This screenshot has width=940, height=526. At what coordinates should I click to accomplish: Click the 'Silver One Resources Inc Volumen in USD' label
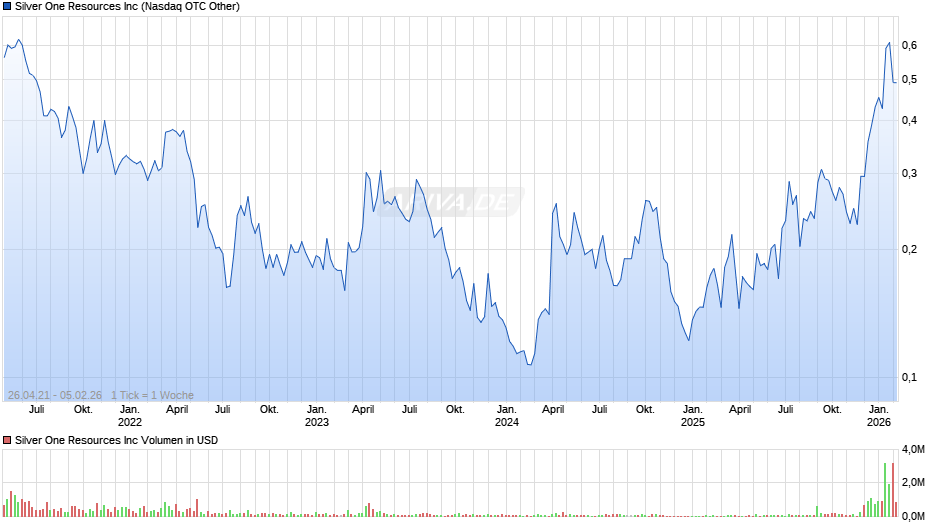coord(116,440)
